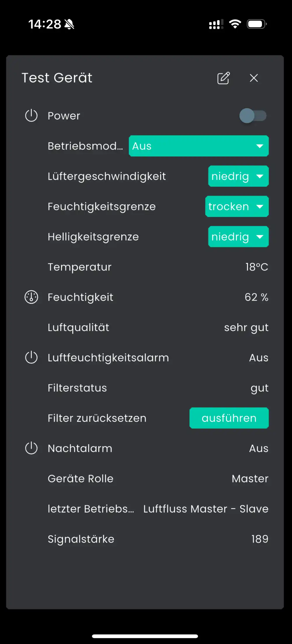This screenshot has height=644, width=292.
Task: Tap the Luftfluss Master - Slave value
Action: pyautogui.click(x=206, y=509)
